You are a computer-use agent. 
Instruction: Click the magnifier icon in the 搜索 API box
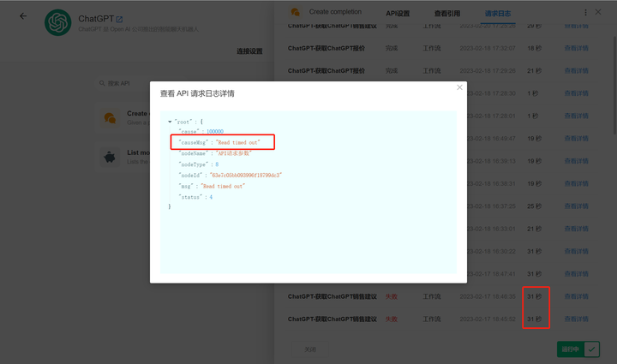[x=102, y=83]
